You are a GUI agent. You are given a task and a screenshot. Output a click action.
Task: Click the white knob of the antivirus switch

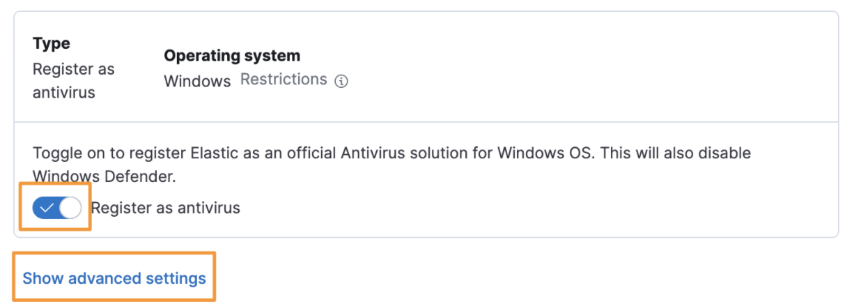click(x=70, y=208)
